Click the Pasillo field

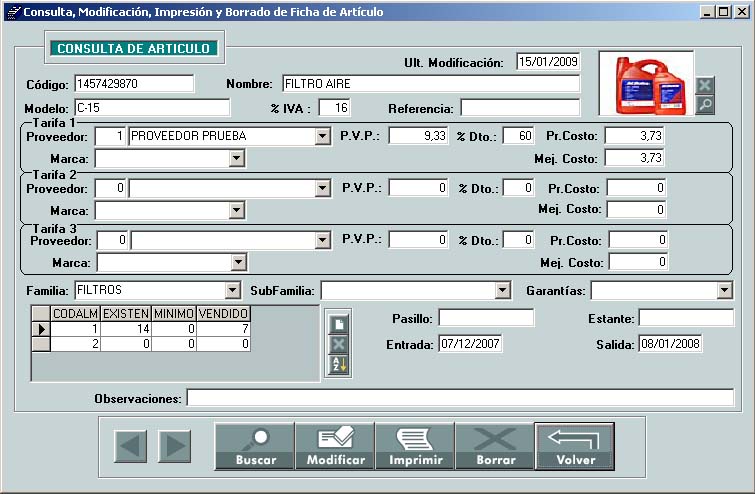click(486, 318)
